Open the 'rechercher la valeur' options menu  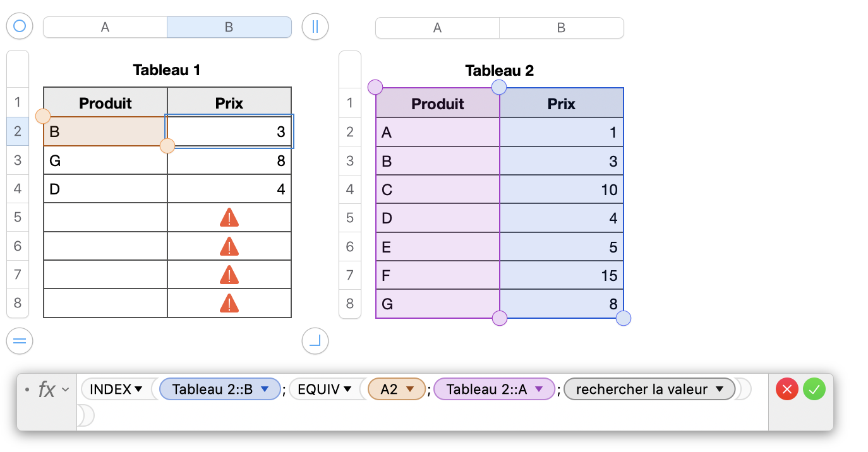(719, 390)
